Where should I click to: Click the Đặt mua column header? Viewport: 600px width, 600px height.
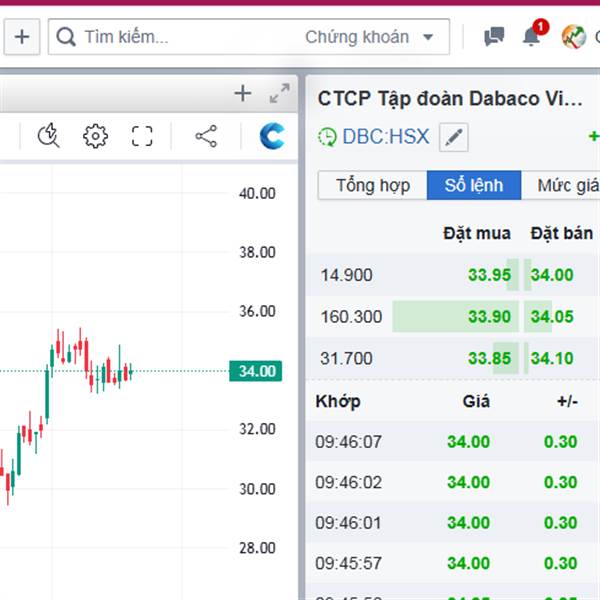tap(477, 233)
